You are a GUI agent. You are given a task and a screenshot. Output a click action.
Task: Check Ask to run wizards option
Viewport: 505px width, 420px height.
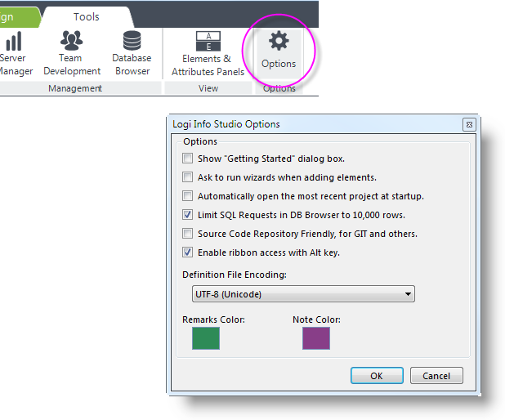187,177
